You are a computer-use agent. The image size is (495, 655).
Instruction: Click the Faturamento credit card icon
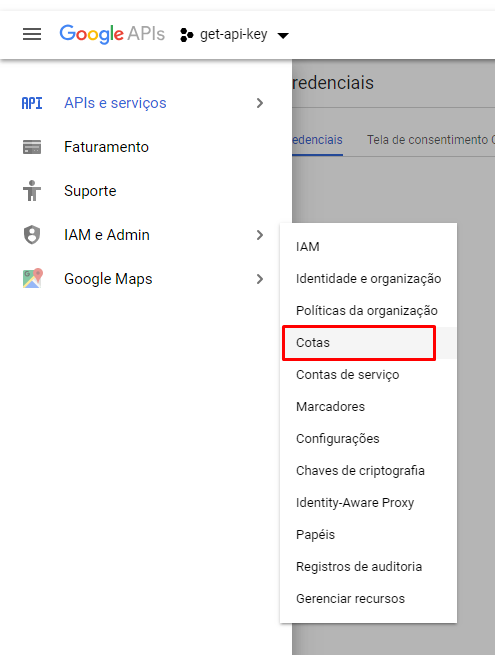coord(32,147)
